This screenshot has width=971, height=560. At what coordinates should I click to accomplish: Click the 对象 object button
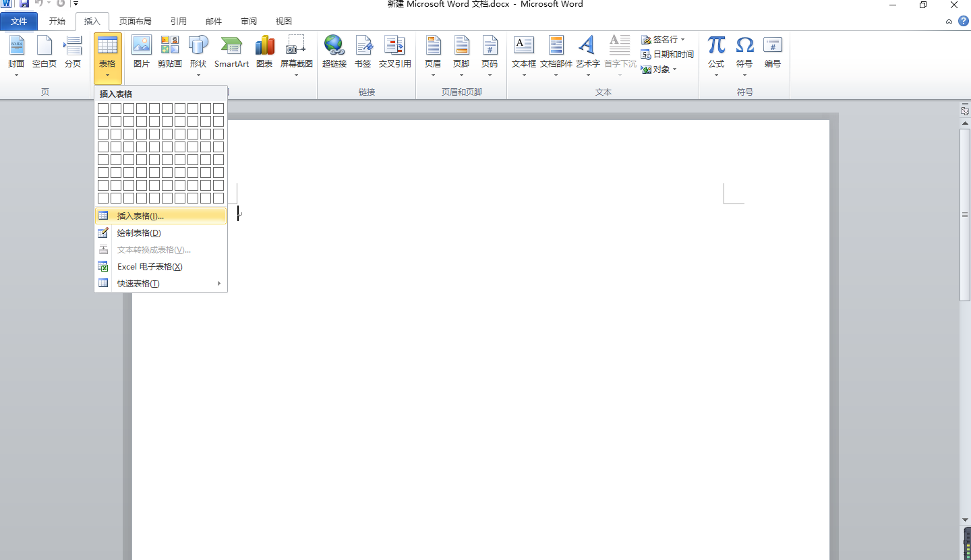click(655, 69)
